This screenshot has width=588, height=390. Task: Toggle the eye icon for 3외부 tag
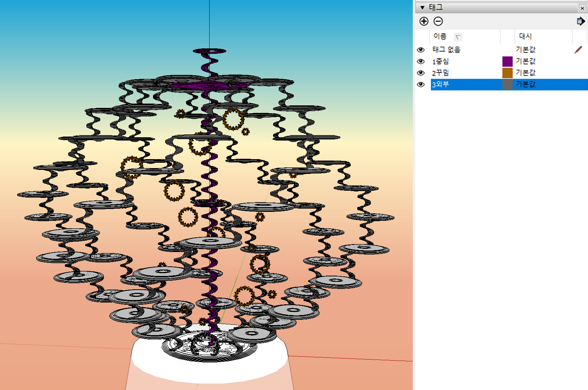coord(421,84)
